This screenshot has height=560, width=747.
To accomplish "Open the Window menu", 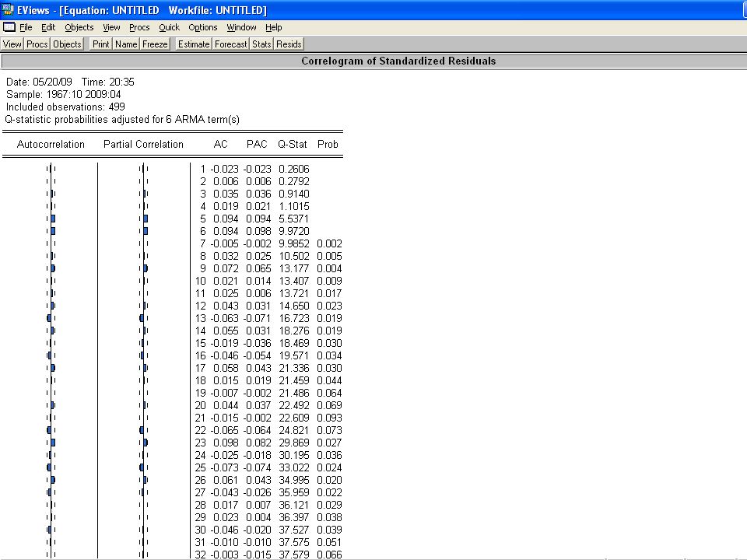I will pos(241,28).
